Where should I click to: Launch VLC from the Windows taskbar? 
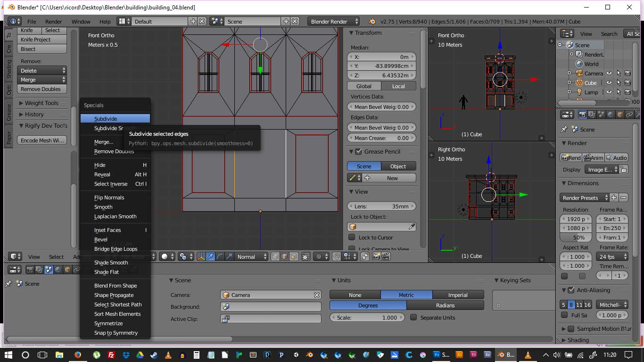coord(169,355)
